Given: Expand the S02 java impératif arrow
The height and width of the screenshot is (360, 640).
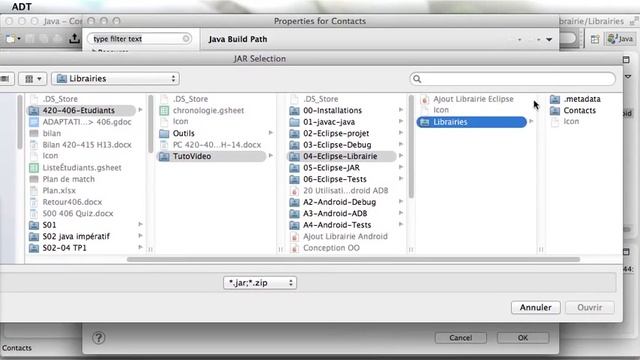Looking at the screenshot, I should (140, 236).
